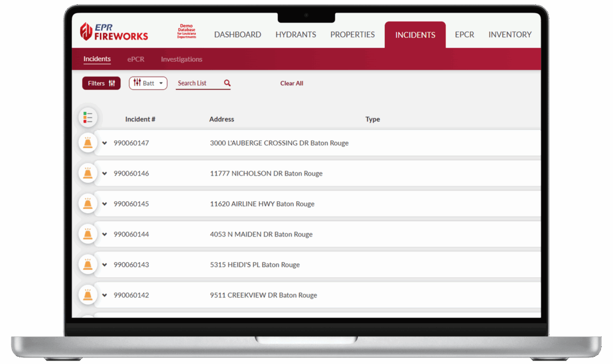The width and height of the screenshot is (613, 364).
Task: Focus the Search List input field
Action: coord(199,83)
